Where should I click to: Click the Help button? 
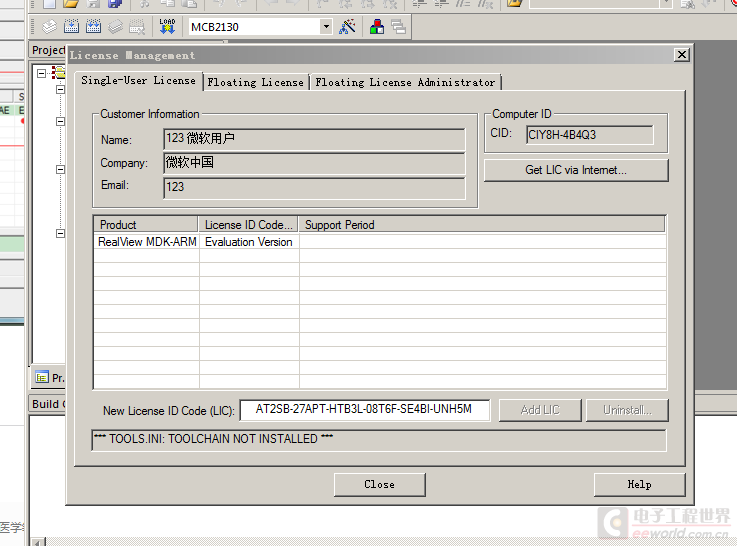tap(639, 484)
